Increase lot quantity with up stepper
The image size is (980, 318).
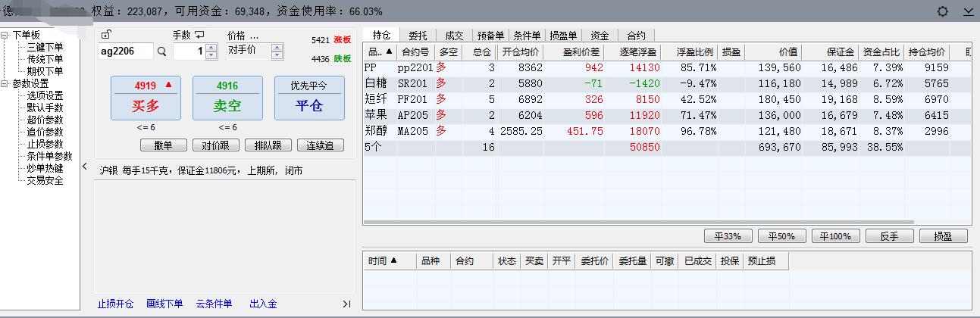pos(211,47)
